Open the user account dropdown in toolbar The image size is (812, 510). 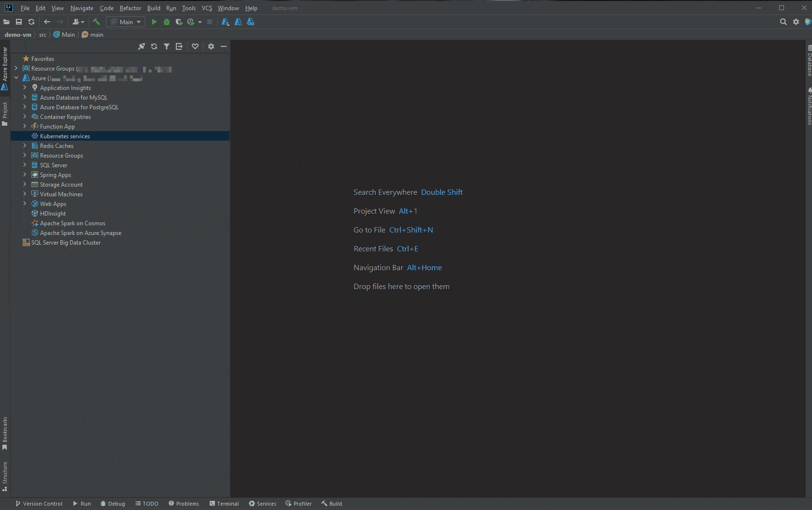click(78, 22)
